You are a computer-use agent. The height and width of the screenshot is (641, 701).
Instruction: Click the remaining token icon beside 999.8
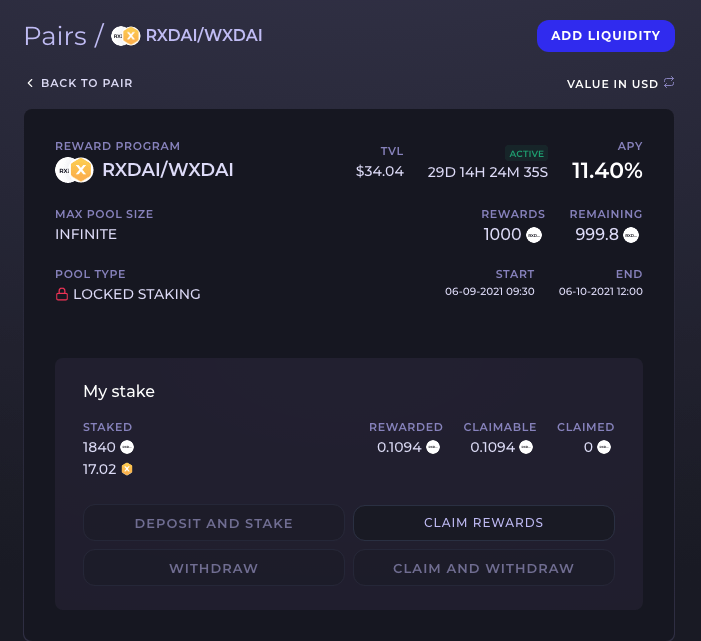click(x=631, y=235)
